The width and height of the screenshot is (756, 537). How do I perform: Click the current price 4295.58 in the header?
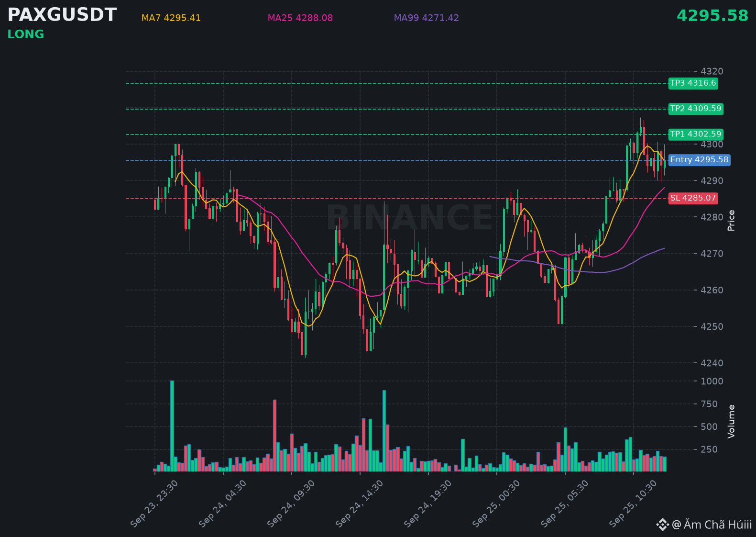click(712, 16)
